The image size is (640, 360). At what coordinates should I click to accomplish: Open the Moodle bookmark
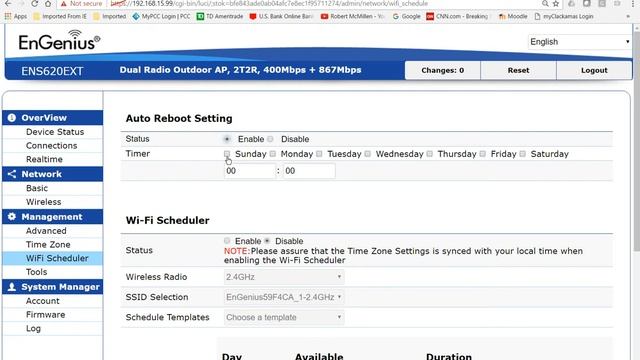click(x=513, y=16)
